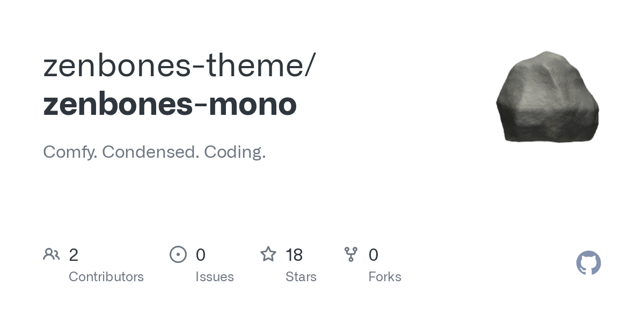The height and width of the screenshot is (322, 644).
Task: Click the "0" count above Forks
Action: [374, 255]
